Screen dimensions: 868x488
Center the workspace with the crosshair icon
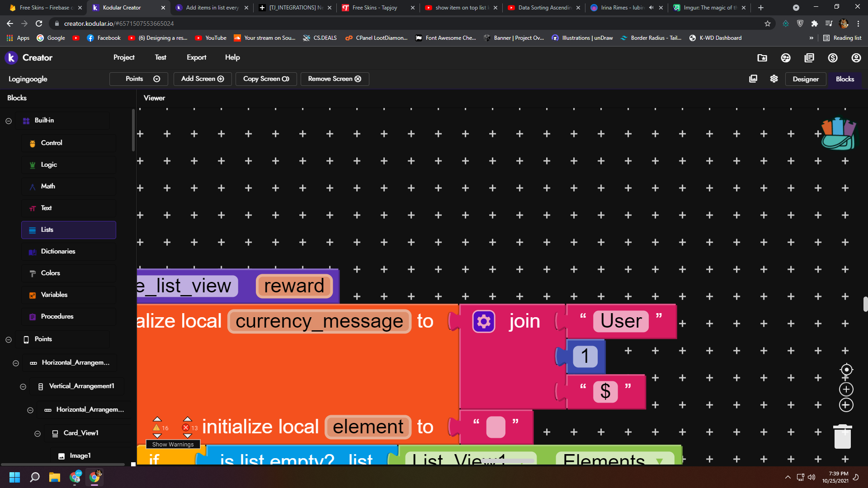tap(846, 370)
